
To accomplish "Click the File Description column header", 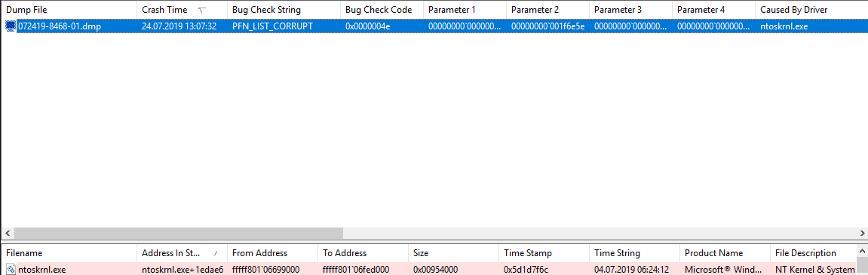I will point(814,253).
